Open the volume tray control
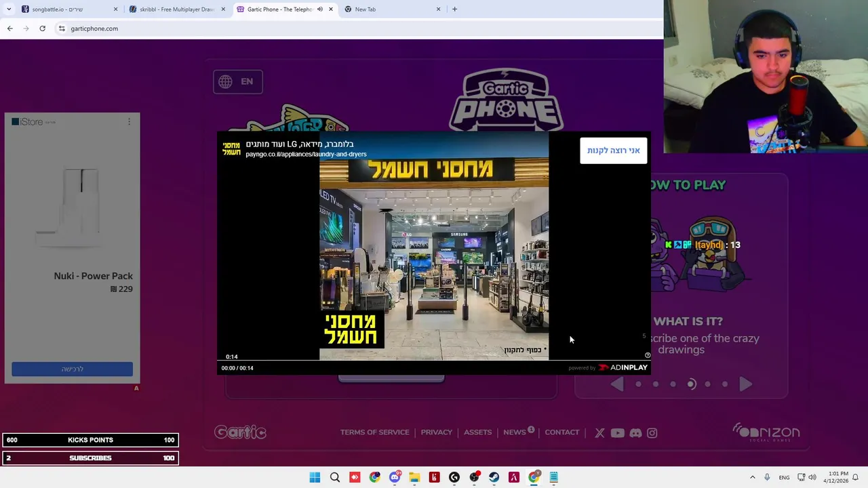Screen dimensions: 868x488 click(x=812, y=477)
